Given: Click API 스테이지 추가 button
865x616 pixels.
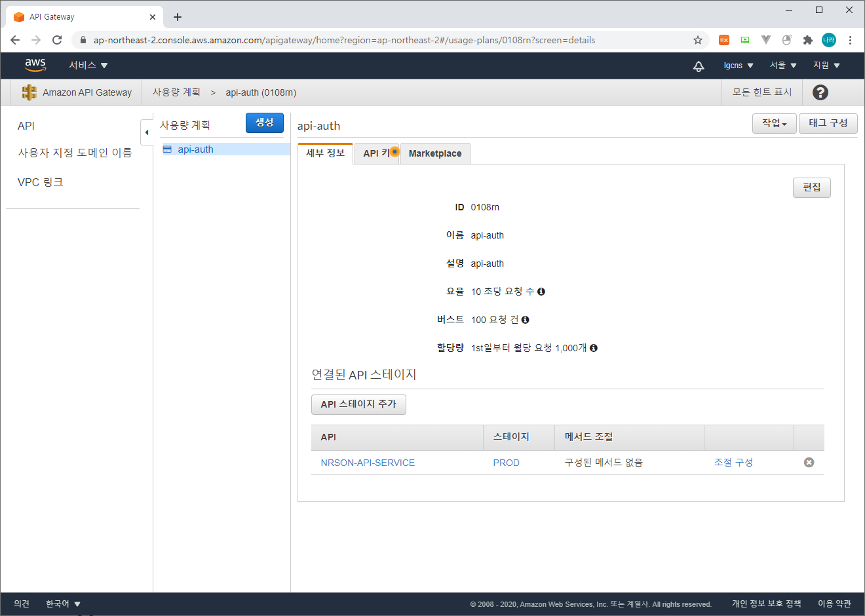Looking at the screenshot, I should coord(358,404).
